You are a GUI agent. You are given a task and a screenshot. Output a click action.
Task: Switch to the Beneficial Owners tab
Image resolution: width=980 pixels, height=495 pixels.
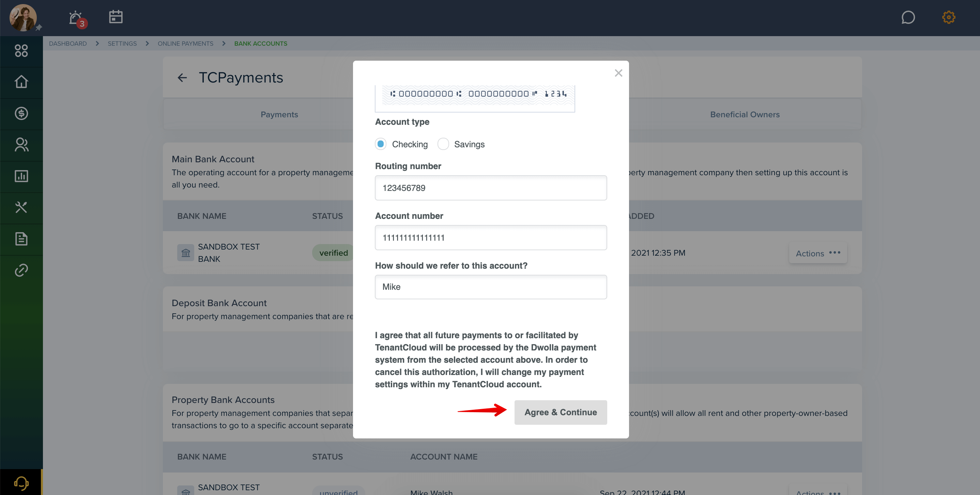(745, 115)
